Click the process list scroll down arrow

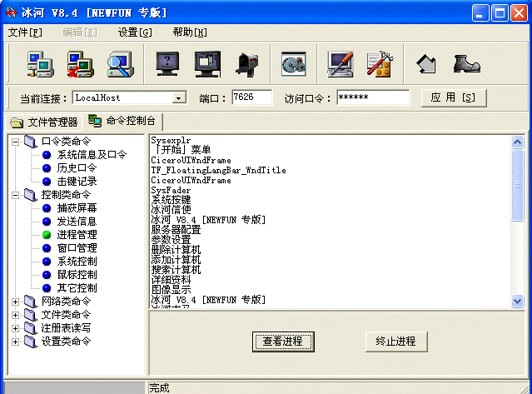(517, 301)
